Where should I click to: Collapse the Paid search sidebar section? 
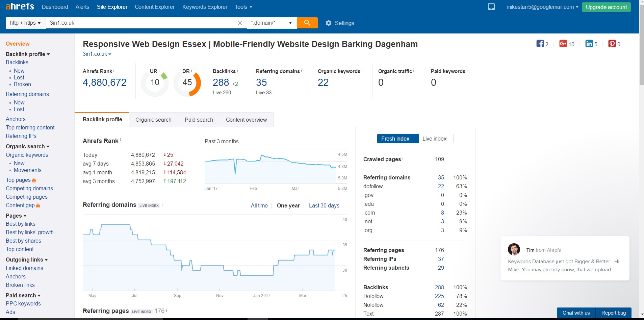pyautogui.click(x=23, y=295)
